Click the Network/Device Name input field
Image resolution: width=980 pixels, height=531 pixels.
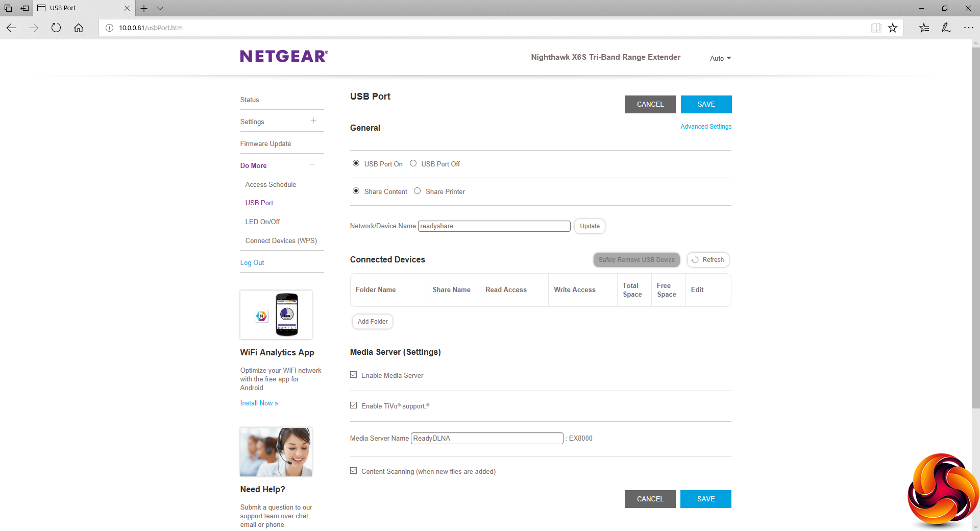(494, 226)
